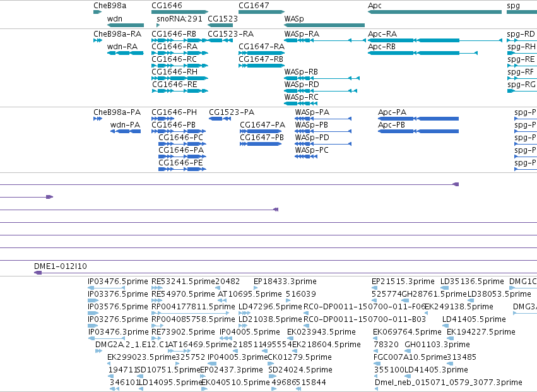
Task: Click the CG1646-RB transcript label
Action: [x=174, y=34]
